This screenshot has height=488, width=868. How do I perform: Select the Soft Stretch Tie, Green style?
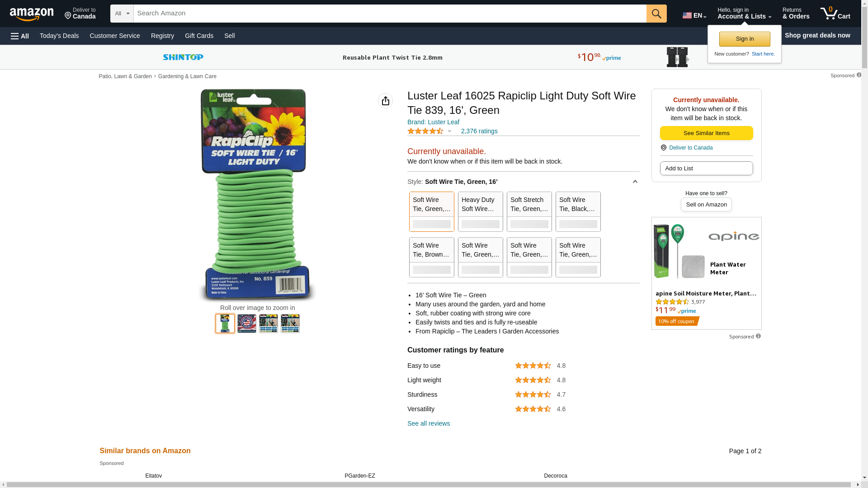pos(529,211)
